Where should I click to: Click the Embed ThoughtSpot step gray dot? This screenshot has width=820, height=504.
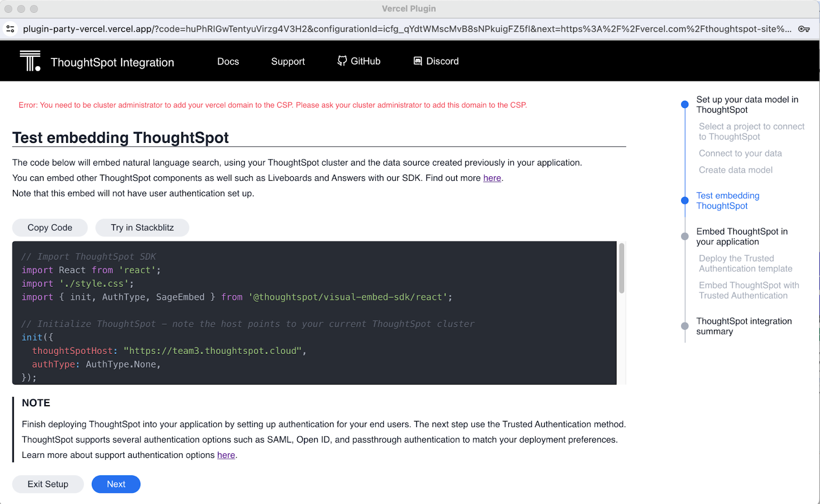[685, 237]
